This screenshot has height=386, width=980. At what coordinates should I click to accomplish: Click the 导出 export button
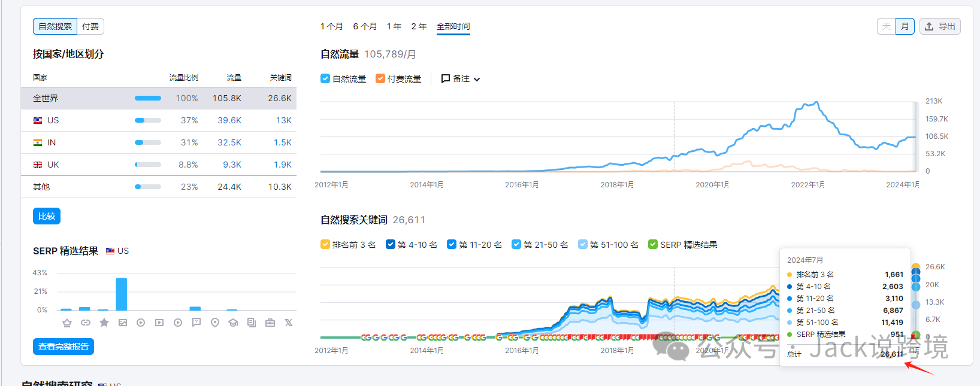pos(940,26)
